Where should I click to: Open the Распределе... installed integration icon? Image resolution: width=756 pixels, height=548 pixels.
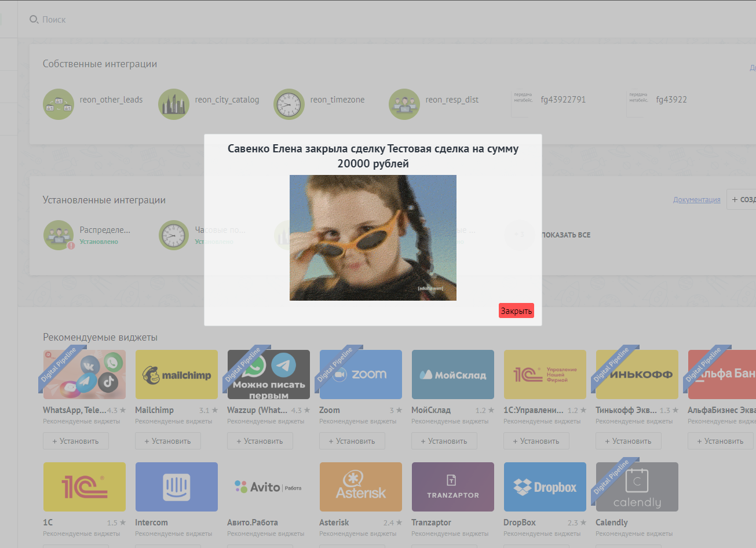(59, 235)
